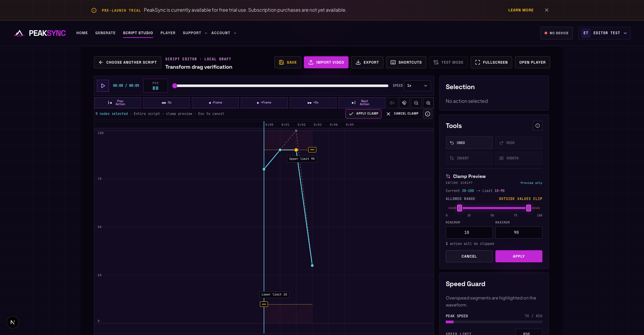Click the Clamp Preview crop icon
644x335 pixels.
448,176
